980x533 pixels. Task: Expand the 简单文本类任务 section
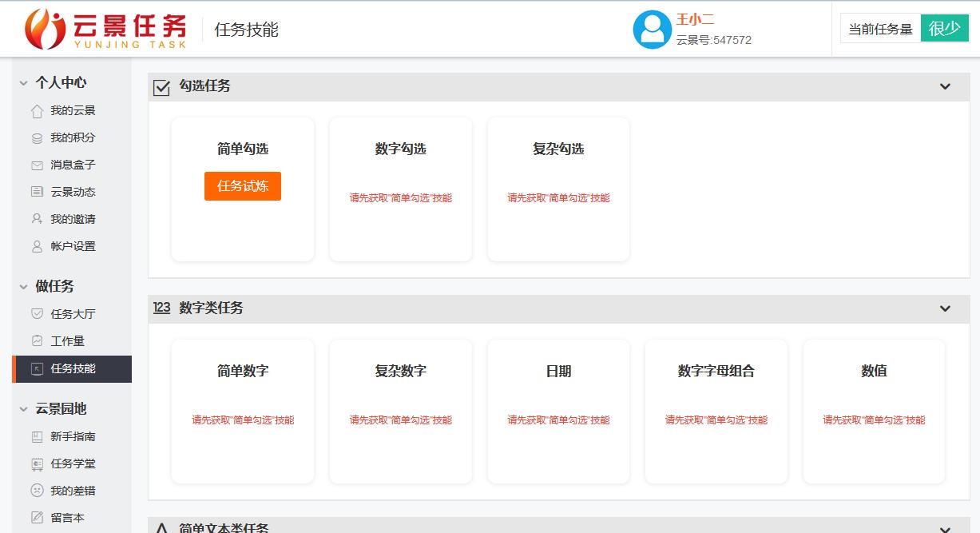(x=945, y=528)
